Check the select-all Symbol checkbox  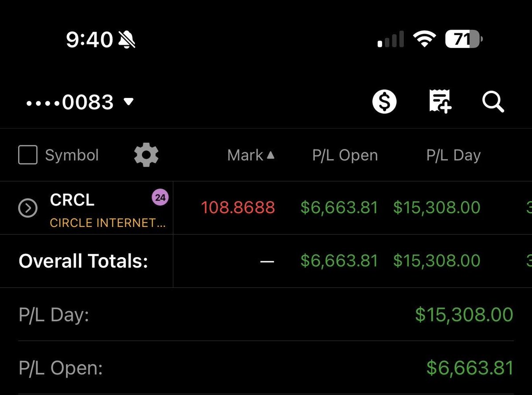[27, 155]
